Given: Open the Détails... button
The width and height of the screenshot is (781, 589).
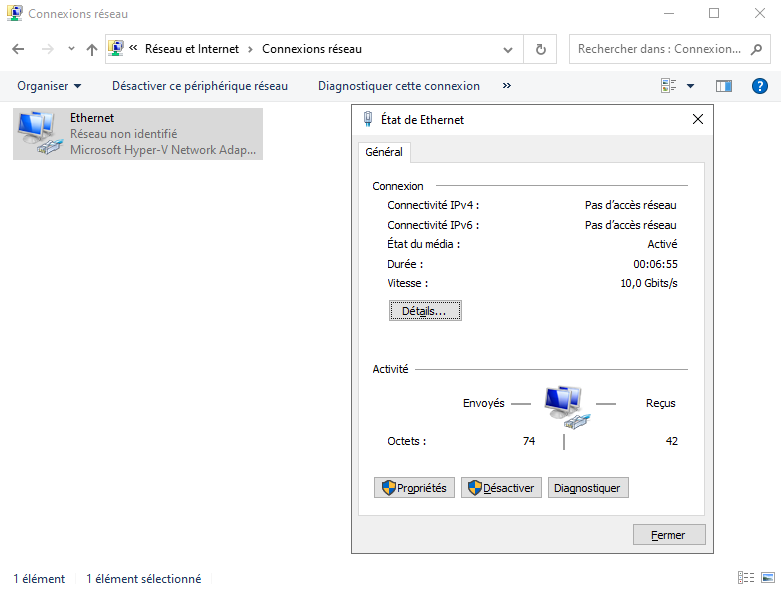Looking at the screenshot, I should click(x=425, y=311).
